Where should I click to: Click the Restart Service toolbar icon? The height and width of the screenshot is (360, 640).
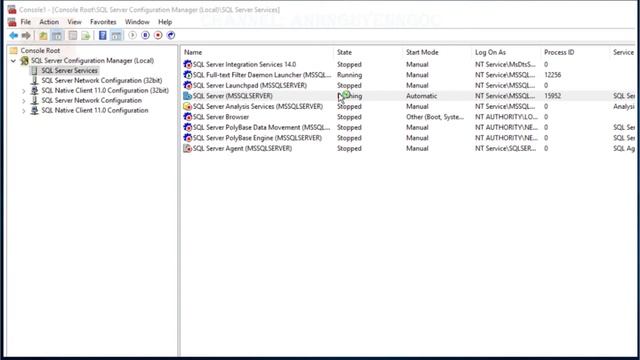(171, 36)
